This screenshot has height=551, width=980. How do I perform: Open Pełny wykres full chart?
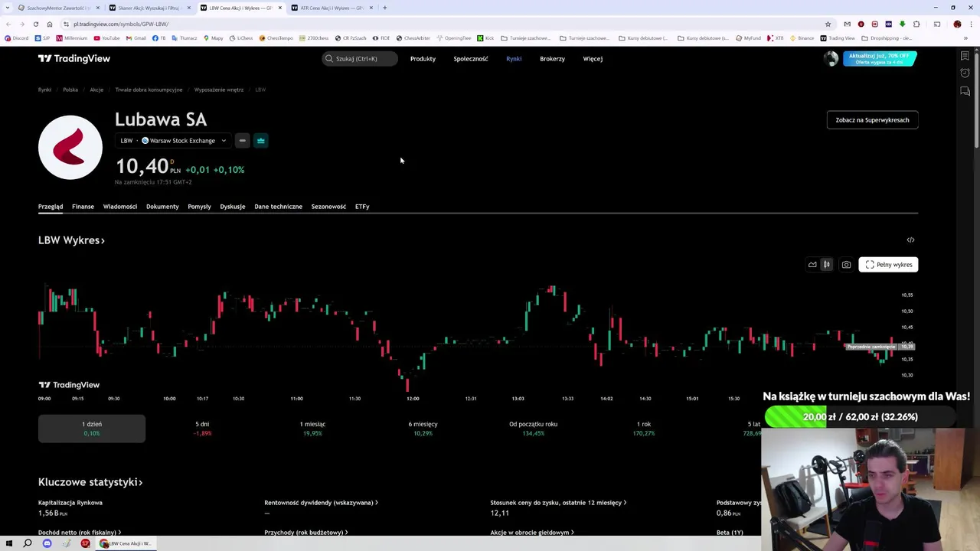click(x=888, y=265)
